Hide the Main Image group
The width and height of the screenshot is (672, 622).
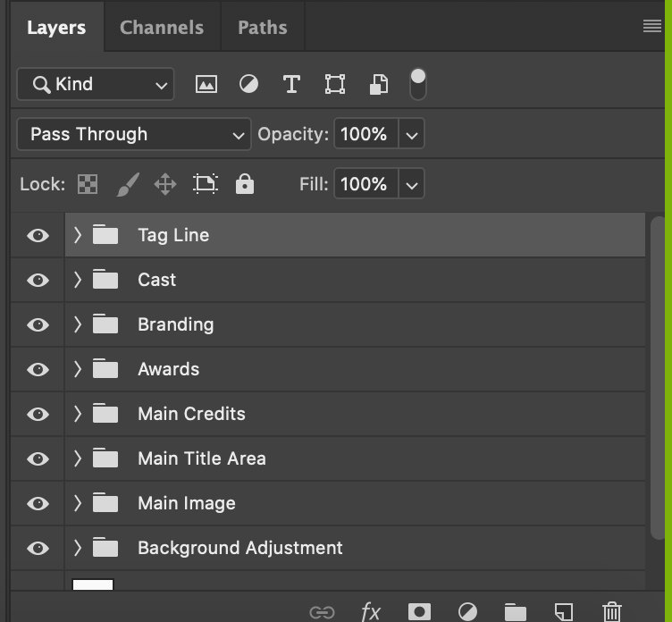(38, 503)
